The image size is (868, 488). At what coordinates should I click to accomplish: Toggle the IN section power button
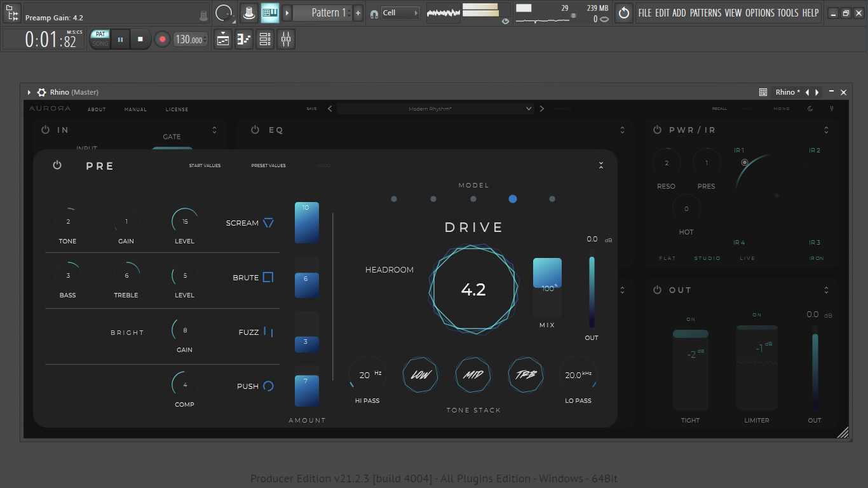tap(45, 130)
